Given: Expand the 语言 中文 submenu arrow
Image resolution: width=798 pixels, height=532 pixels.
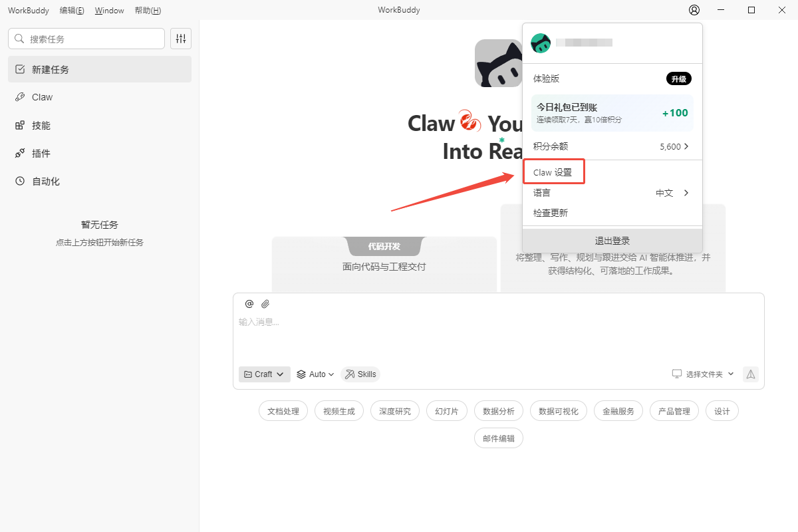Looking at the screenshot, I should (686, 193).
